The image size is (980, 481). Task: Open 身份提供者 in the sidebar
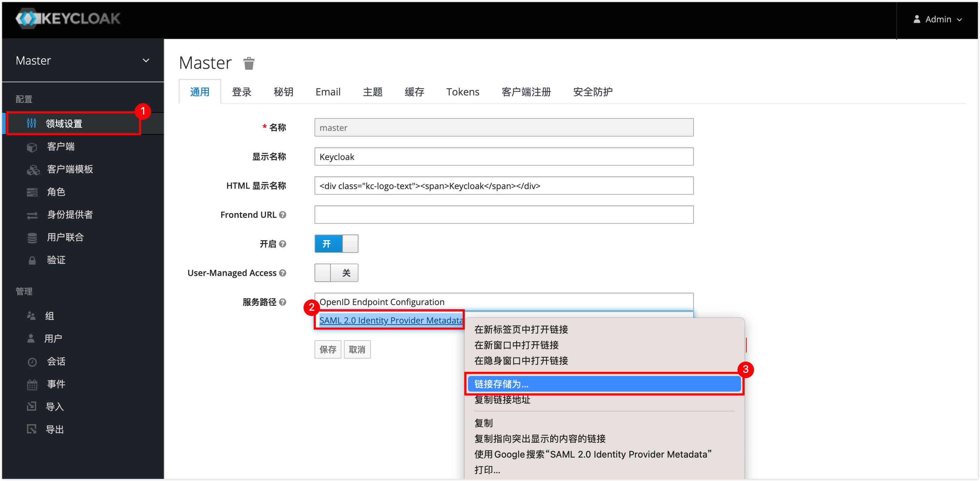pyautogui.click(x=70, y=215)
